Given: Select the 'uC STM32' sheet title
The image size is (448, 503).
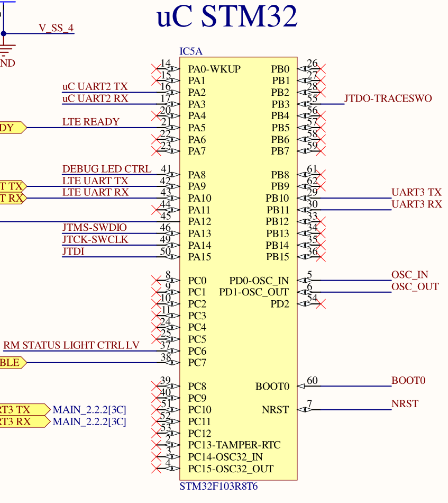Looking at the screenshot, I should click(x=227, y=16).
